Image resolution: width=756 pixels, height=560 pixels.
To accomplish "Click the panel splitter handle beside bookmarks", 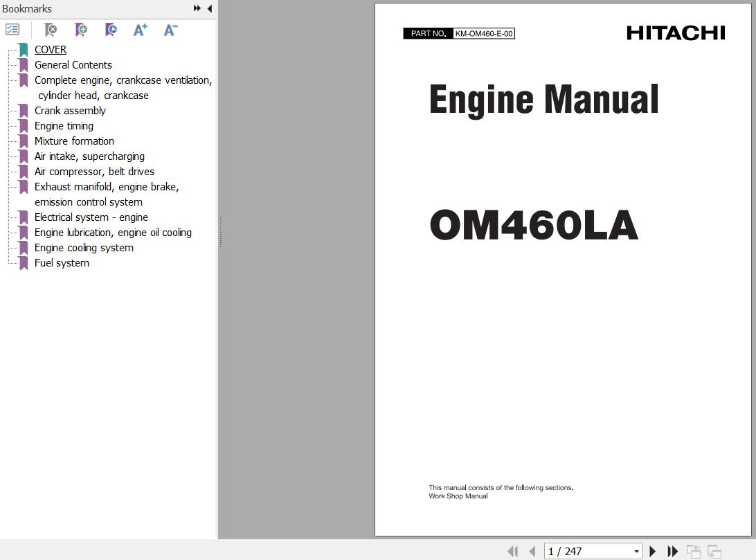I will click(x=221, y=233).
